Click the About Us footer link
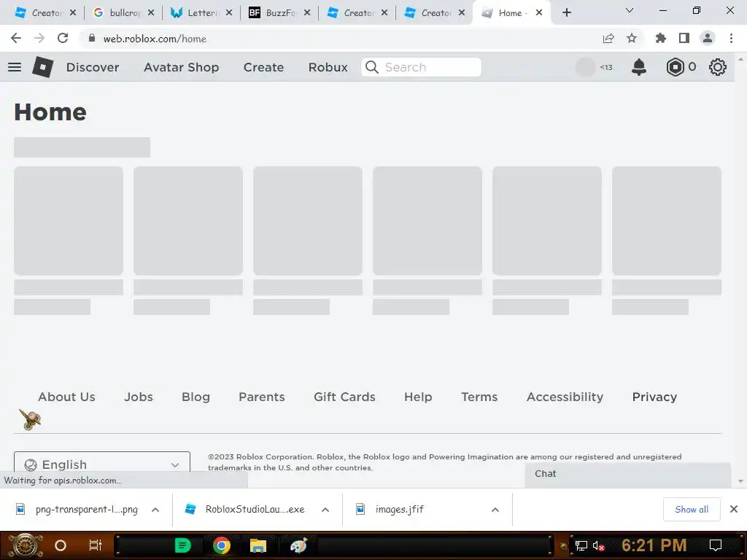 click(66, 397)
